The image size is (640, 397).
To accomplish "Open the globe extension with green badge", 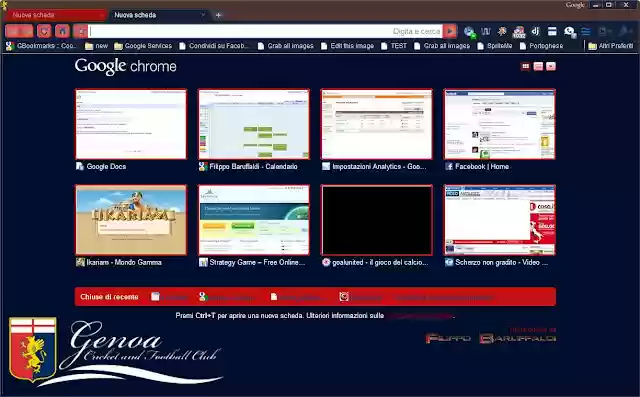I will click(469, 31).
